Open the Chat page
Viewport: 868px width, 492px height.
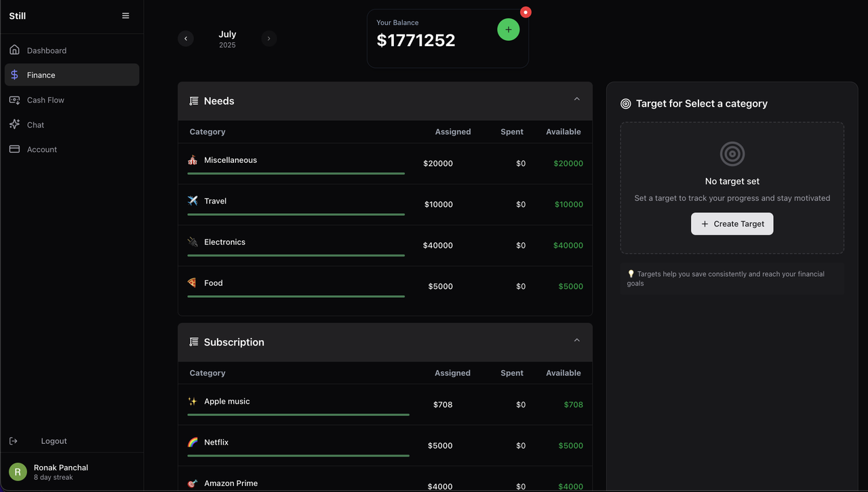click(x=72, y=125)
